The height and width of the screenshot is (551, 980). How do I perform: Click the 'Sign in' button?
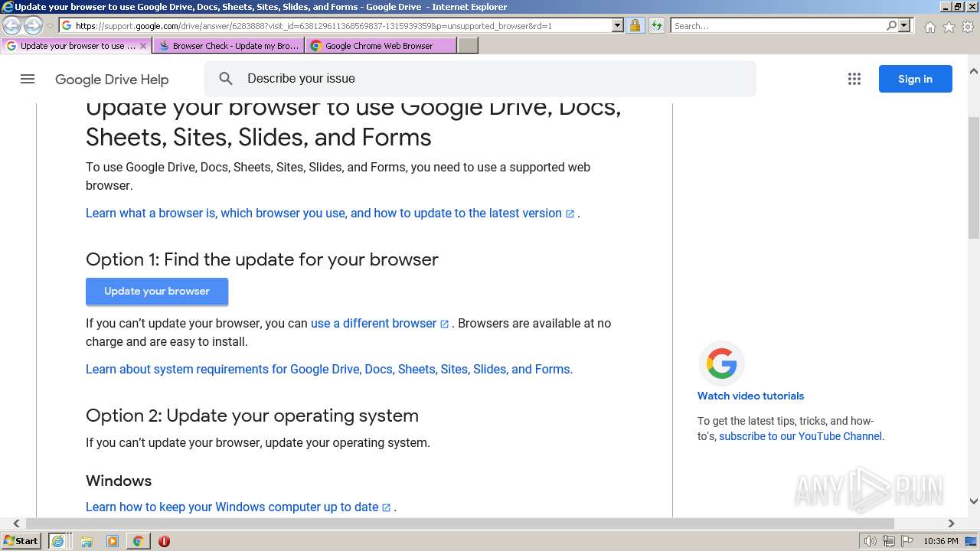pos(915,79)
